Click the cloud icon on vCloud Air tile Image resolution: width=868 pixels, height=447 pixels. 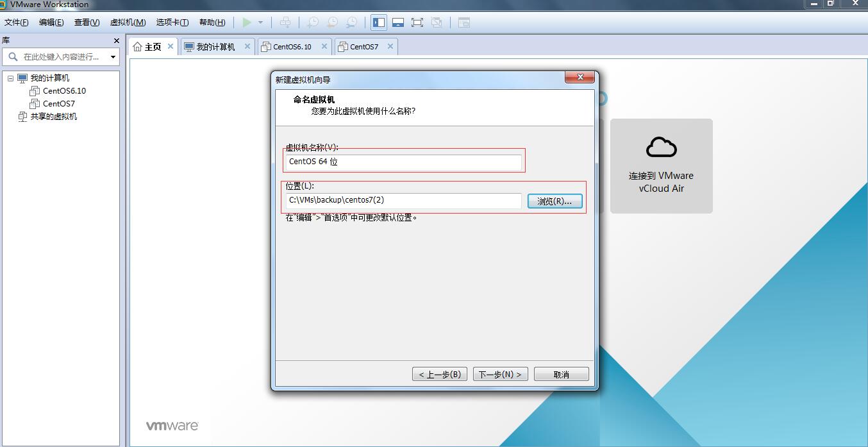[x=661, y=148]
